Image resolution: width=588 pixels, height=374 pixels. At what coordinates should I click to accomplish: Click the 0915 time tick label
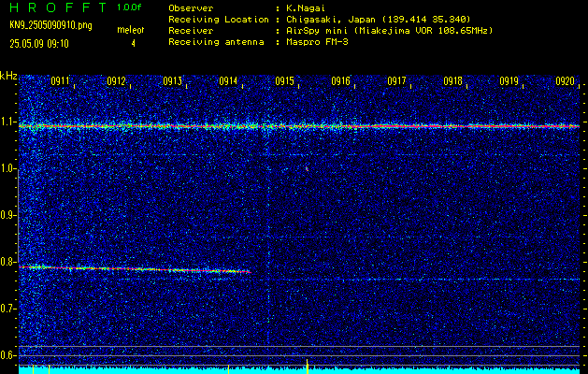(284, 81)
